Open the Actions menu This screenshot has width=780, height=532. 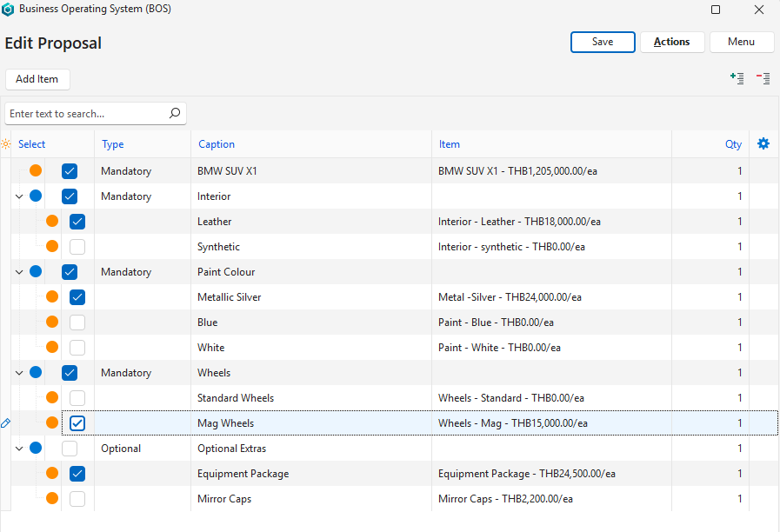[671, 42]
